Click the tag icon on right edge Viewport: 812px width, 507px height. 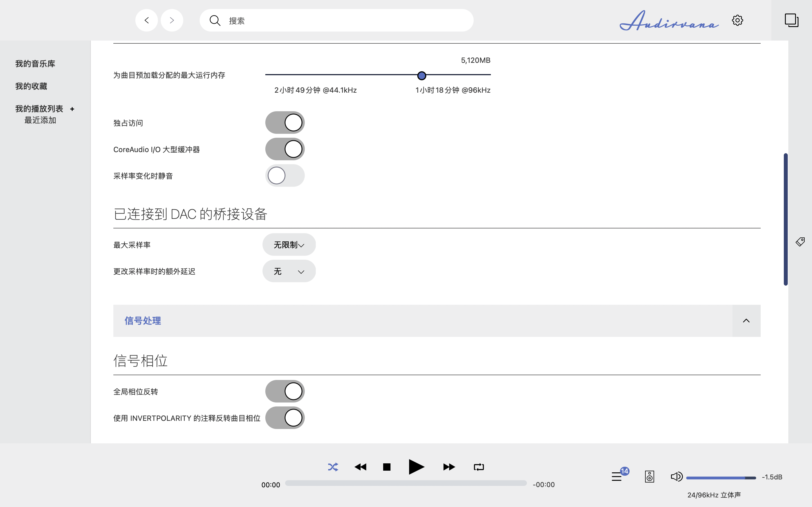coord(801,241)
